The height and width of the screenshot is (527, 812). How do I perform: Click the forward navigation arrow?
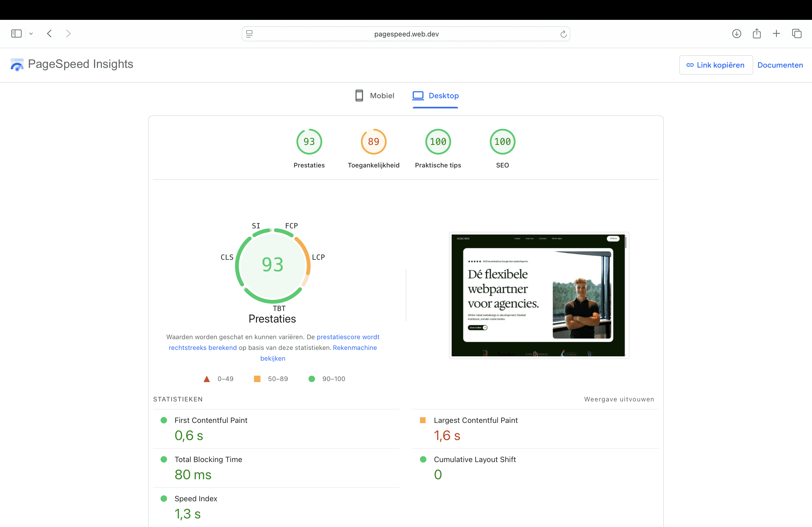point(68,33)
